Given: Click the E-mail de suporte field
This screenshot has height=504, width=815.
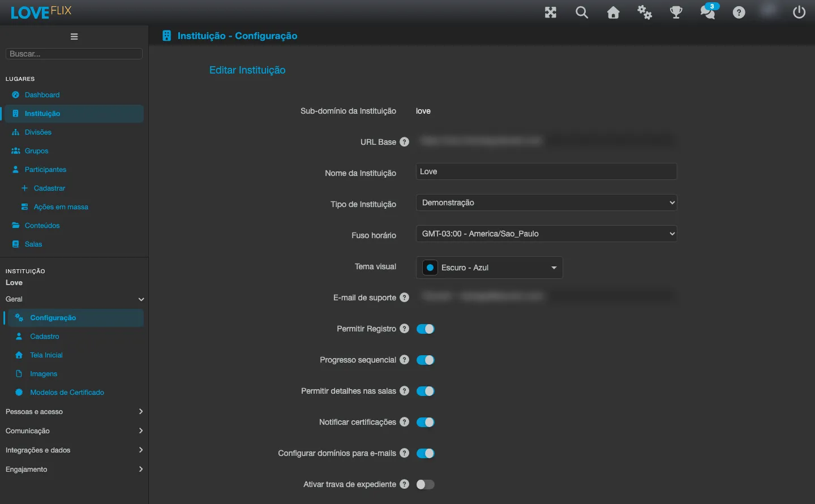Looking at the screenshot, I should tap(547, 296).
